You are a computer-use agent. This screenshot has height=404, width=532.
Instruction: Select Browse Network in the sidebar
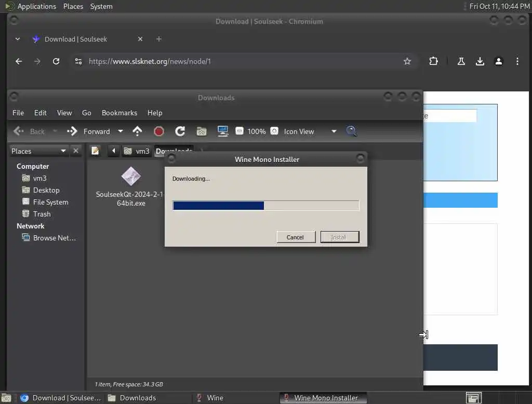point(54,238)
